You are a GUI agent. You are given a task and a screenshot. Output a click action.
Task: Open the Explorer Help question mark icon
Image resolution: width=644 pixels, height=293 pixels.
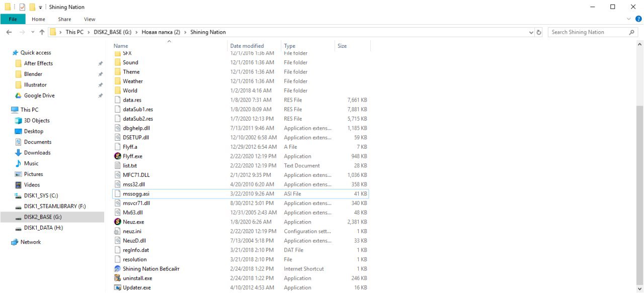[x=638, y=19]
